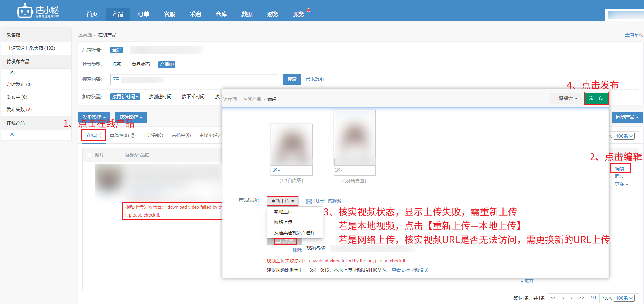Screen dimensions: 644x304
Task: Expand the 按更新时间 sort dropdown
Action: click(x=125, y=97)
